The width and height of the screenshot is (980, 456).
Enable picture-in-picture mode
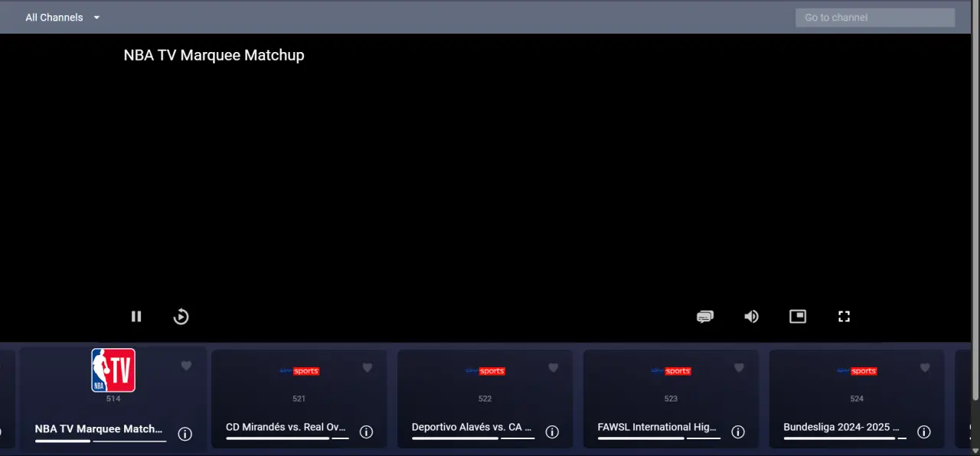tap(798, 316)
